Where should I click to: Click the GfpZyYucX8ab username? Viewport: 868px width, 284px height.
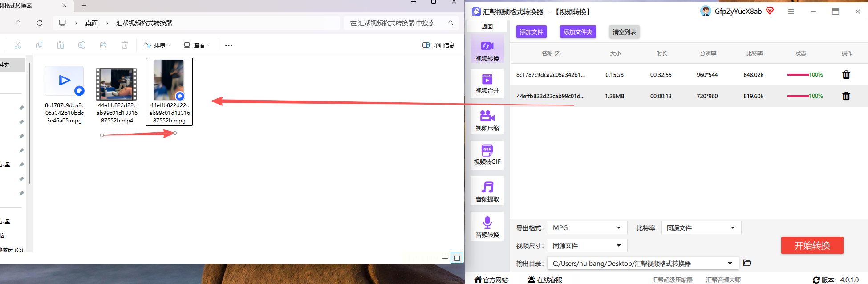(738, 12)
